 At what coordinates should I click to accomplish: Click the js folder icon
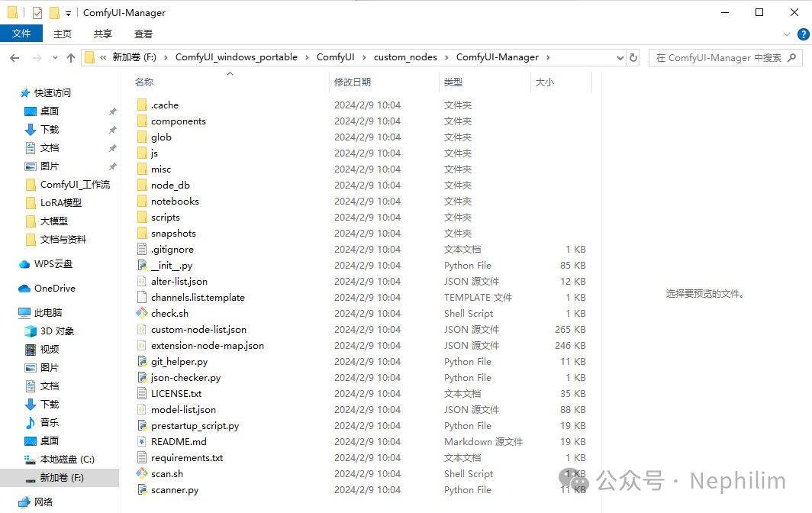[142, 153]
